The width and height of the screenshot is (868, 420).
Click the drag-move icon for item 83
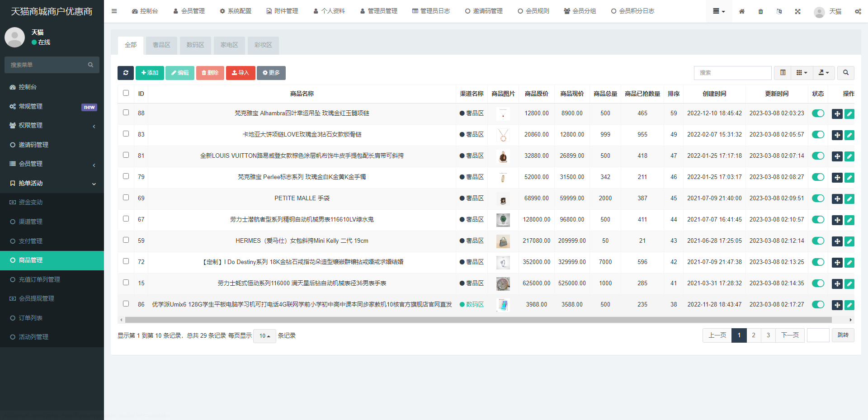coord(837,135)
